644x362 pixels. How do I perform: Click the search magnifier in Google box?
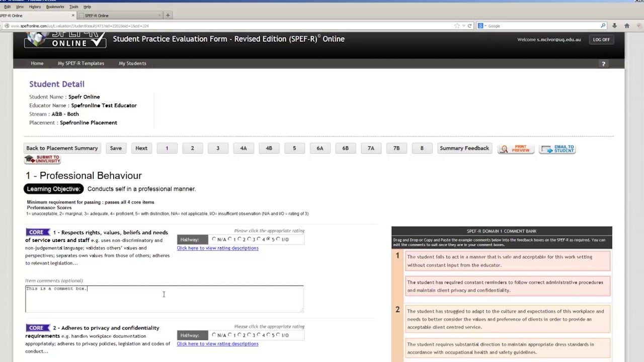(603, 26)
